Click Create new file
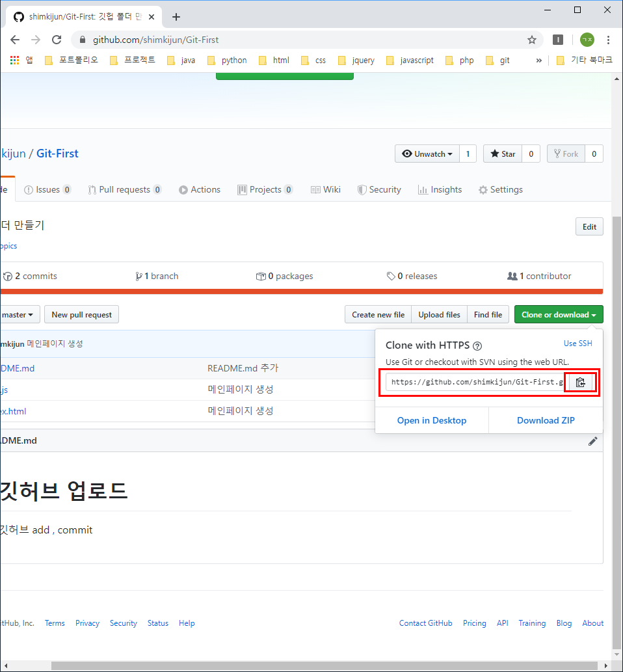 (x=378, y=315)
